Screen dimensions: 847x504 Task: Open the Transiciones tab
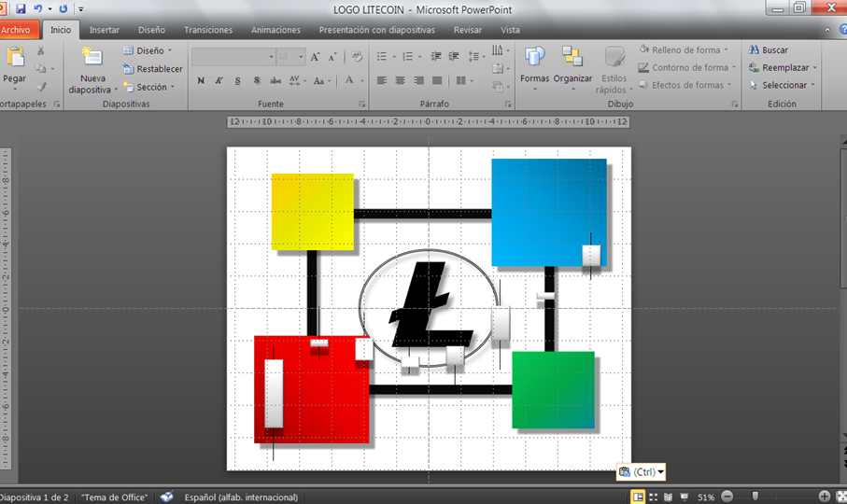click(x=208, y=30)
